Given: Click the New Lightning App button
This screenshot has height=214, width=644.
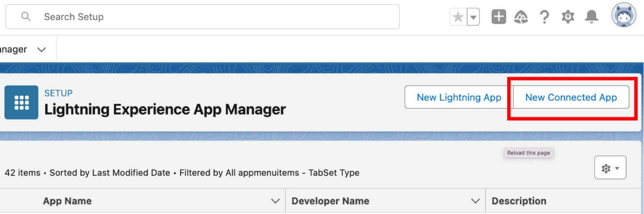Looking at the screenshot, I should (x=459, y=97).
